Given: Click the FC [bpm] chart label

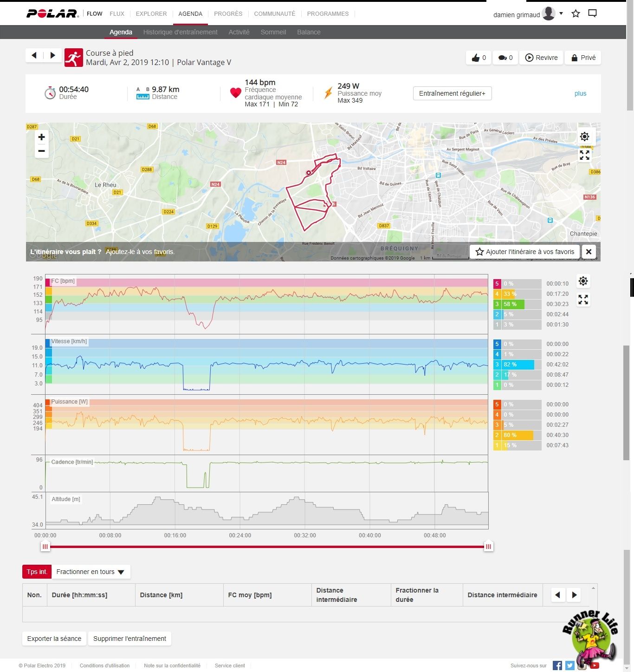Looking at the screenshot, I should [x=63, y=281].
